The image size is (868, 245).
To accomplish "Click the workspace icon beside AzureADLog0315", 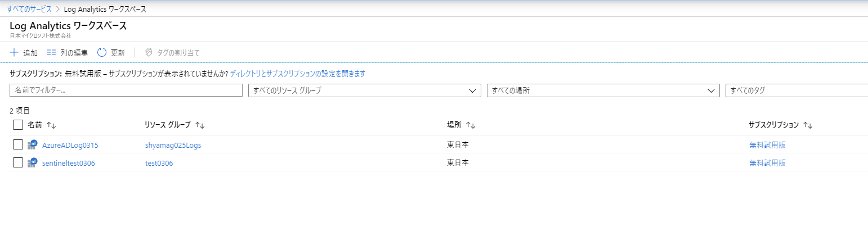I will point(32,145).
